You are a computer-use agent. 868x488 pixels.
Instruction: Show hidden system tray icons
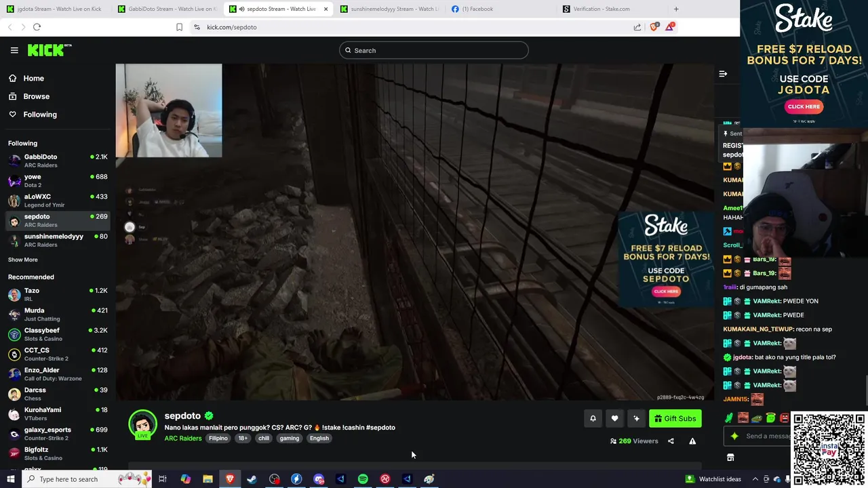755,479
